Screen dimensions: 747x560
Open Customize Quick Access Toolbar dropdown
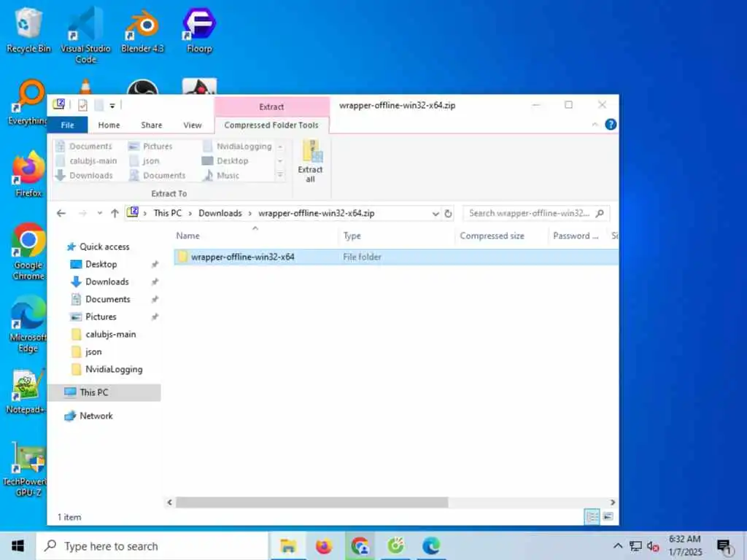point(112,106)
